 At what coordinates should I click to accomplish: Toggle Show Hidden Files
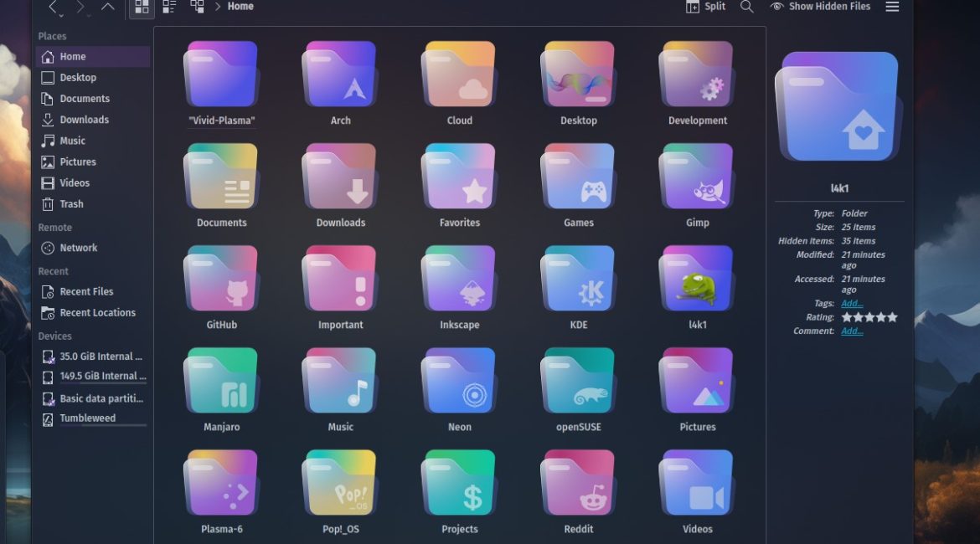pos(820,7)
